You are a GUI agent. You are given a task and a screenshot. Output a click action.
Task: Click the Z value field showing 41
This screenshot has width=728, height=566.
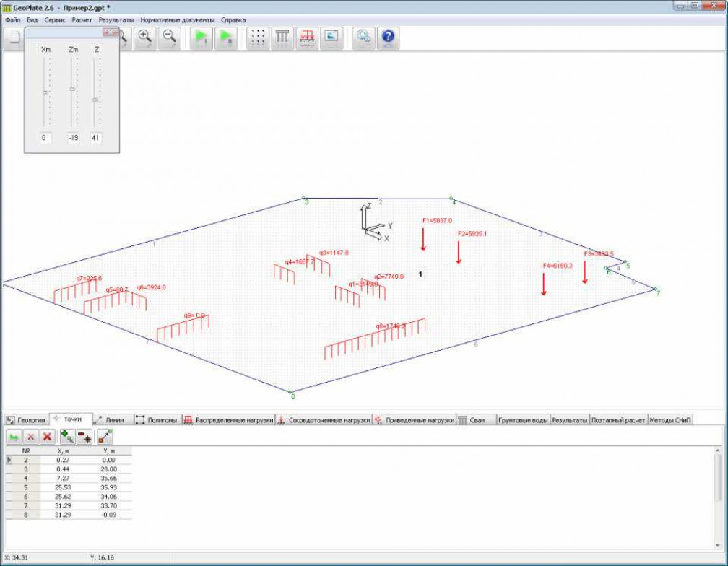point(96,137)
